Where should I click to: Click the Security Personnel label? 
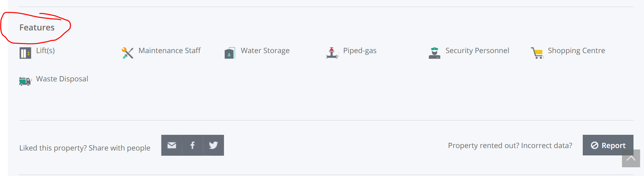[477, 51]
